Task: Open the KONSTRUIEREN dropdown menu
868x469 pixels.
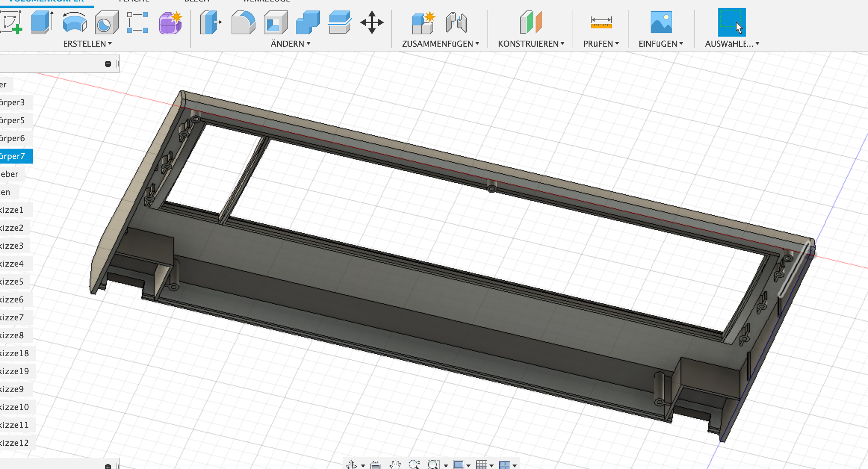Action: (x=531, y=44)
